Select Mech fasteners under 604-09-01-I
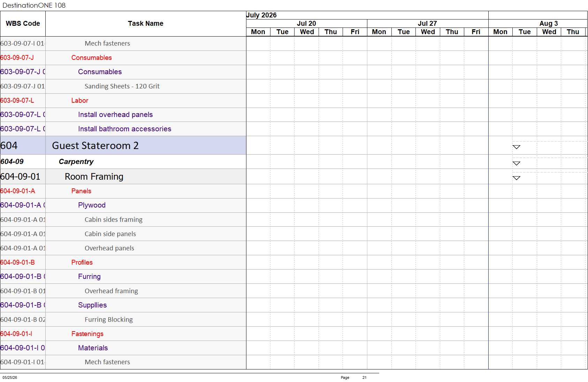This screenshot has height=382, width=588. pyautogui.click(x=146, y=362)
